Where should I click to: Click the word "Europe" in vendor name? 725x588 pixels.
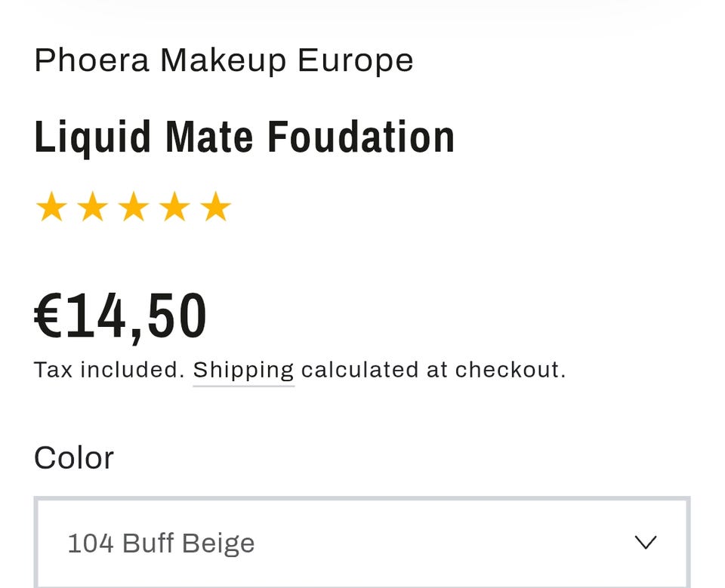pyautogui.click(x=355, y=60)
